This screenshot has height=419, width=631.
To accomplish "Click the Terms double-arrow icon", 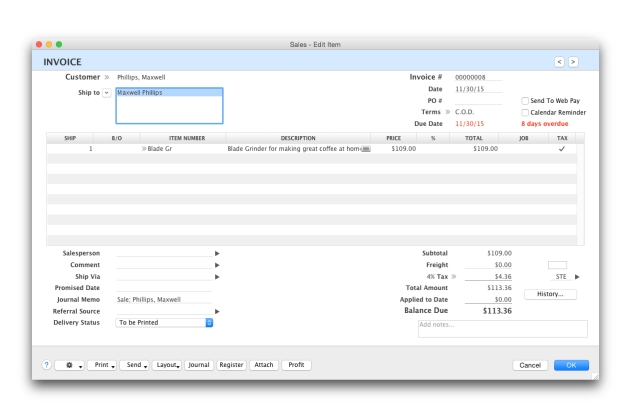I will tap(447, 112).
